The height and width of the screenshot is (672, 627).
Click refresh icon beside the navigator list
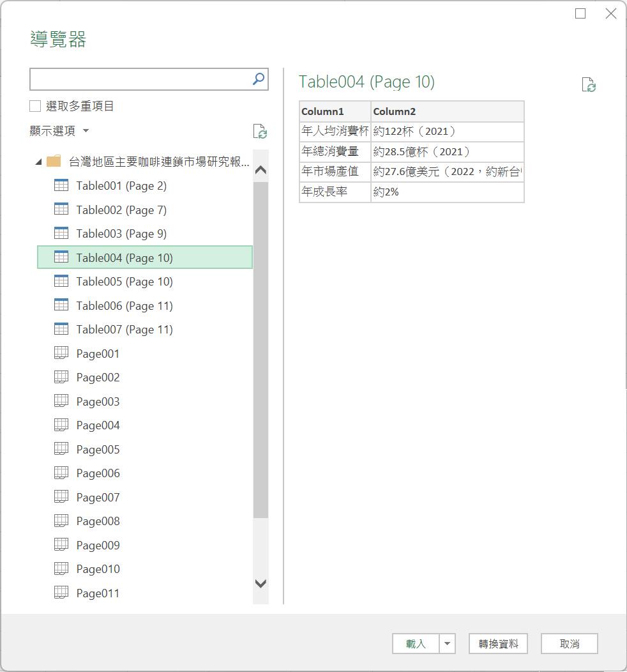click(x=260, y=132)
